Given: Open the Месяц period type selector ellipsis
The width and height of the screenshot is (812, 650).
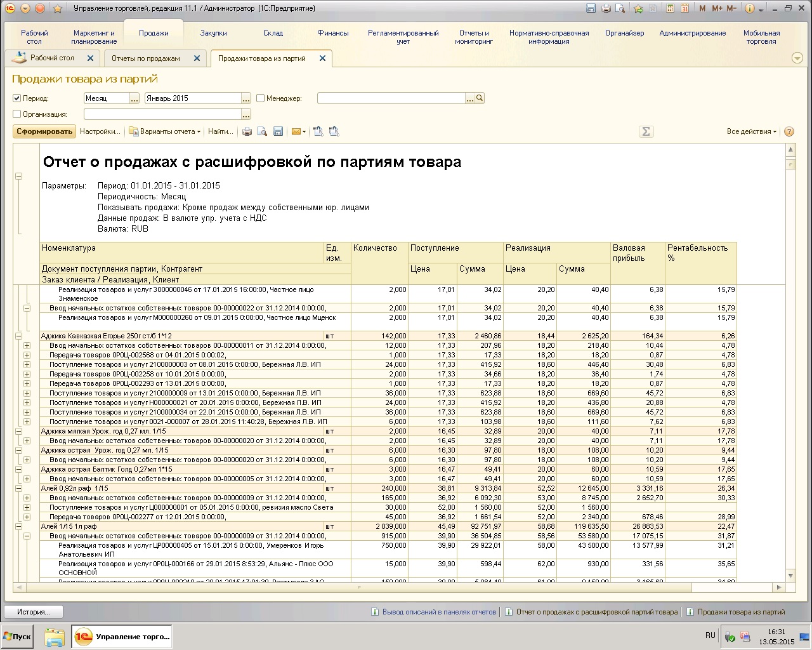Looking at the screenshot, I should coord(134,98).
